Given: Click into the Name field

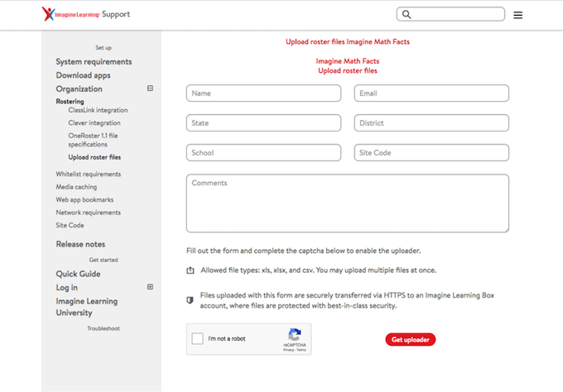Looking at the screenshot, I should 263,93.
